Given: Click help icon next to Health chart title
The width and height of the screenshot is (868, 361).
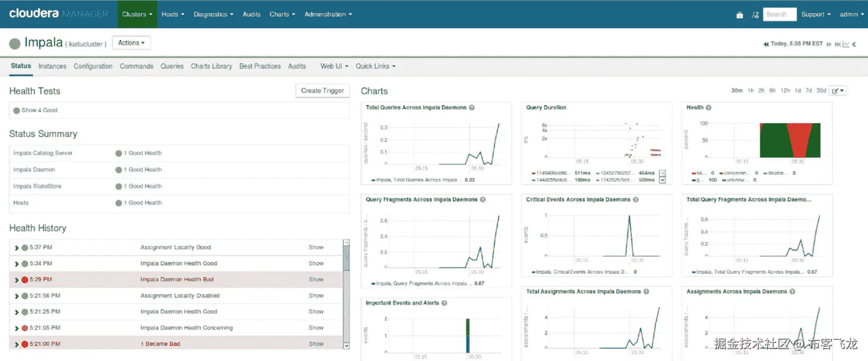Looking at the screenshot, I should [708, 108].
